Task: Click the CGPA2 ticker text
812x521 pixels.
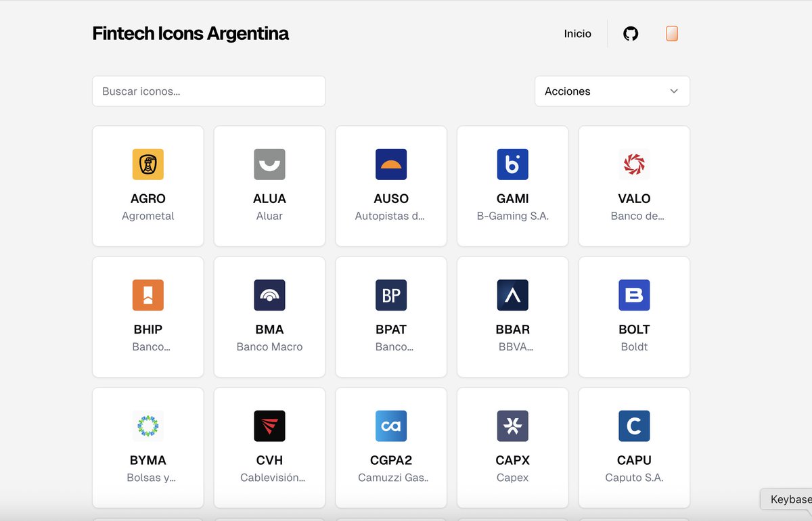Action: 391,460
